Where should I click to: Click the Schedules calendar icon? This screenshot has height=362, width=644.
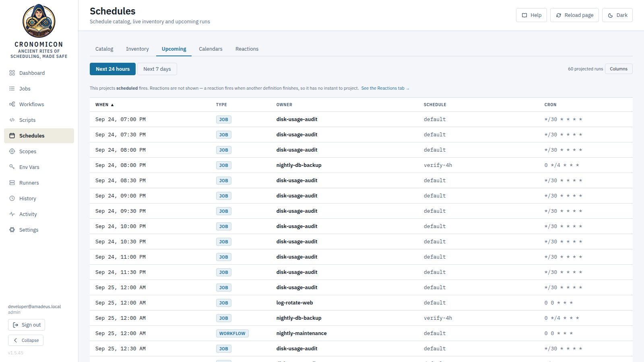pyautogui.click(x=12, y=136)
